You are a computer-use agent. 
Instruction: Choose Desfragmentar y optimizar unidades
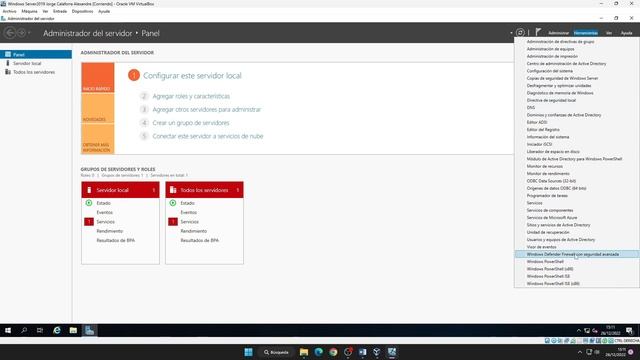coord(559,86)
